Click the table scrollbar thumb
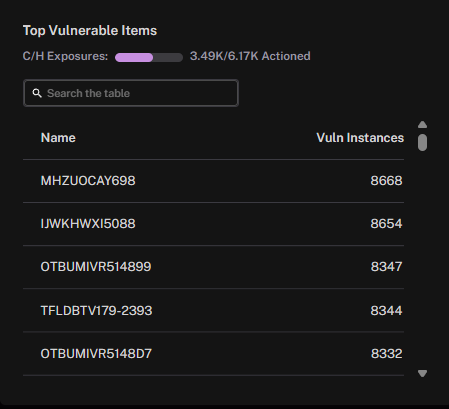This screenshot has width=449, height=409. click(422, 142)
